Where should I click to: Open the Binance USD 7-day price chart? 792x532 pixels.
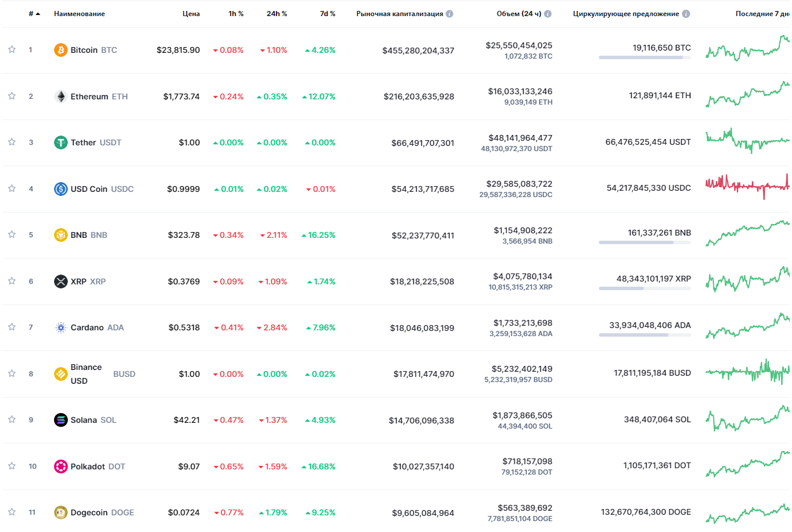coord(747,373)
